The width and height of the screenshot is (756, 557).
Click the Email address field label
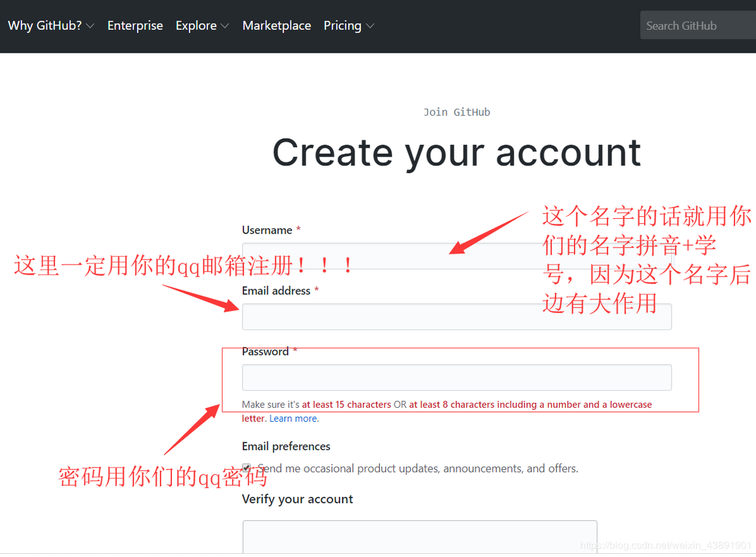coord(277,291)
